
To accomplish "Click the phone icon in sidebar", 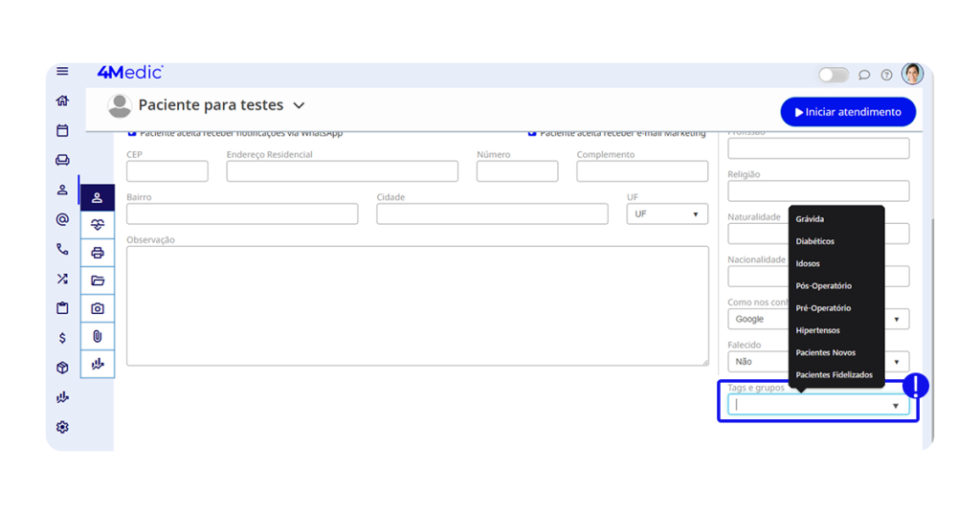I will tap(62, 249).
